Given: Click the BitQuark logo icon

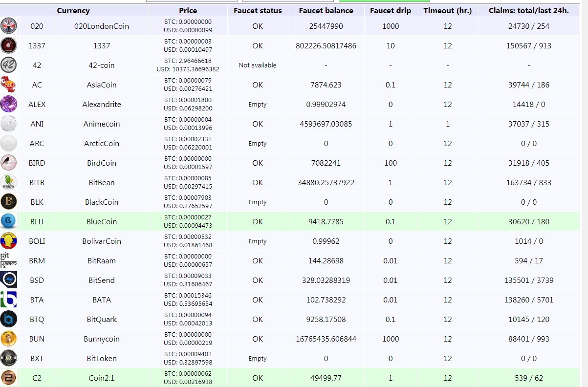Looking at the screenshot, I should pos(9,319).
